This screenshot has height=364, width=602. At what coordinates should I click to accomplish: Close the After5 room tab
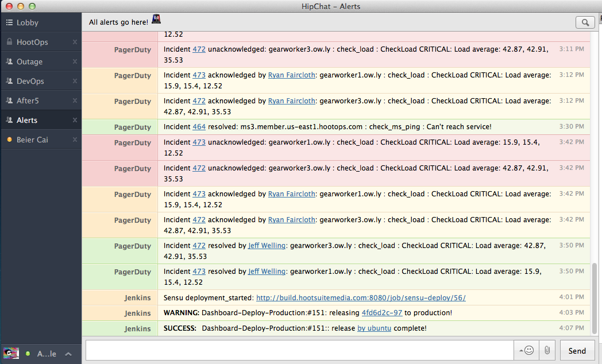click(x=75, y=100)
